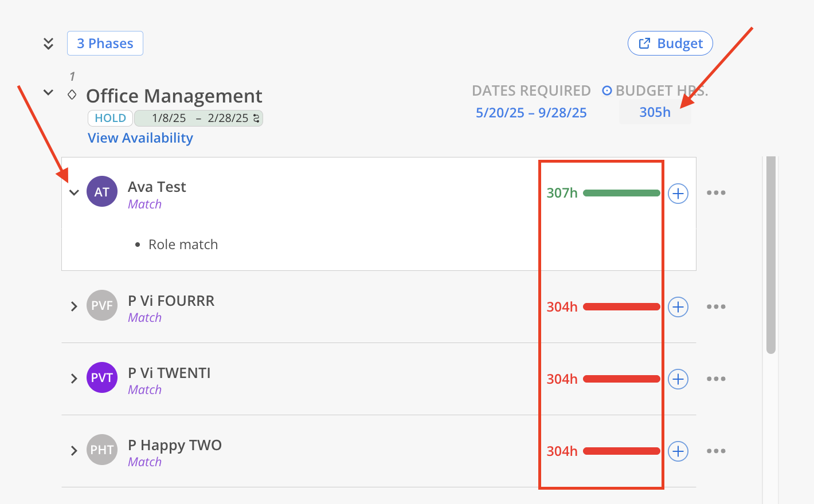Click the milestone diamond icon beside Office Management

72,94
